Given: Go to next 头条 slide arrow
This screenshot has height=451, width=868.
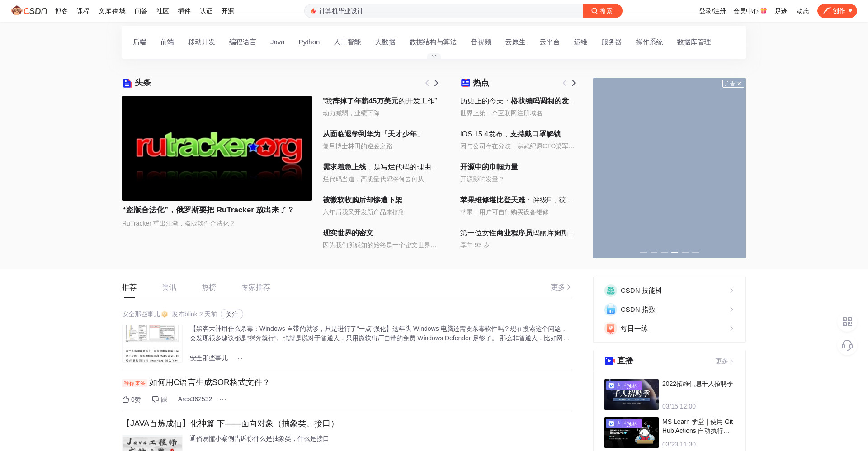Looking at the screenshot, I should [436, 83].
